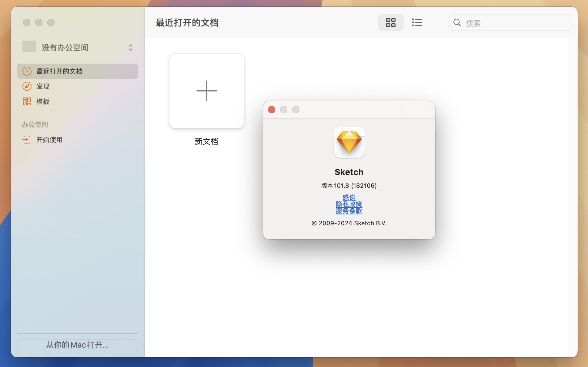Select the 模板 sidebar entry

pyautogui.click(x=43, y=101)
